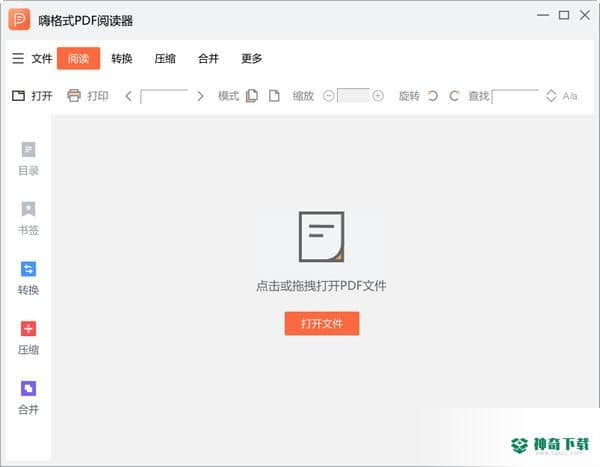Minimize the PDF reader window
600x467 pixels.
(x=543, y=15)
